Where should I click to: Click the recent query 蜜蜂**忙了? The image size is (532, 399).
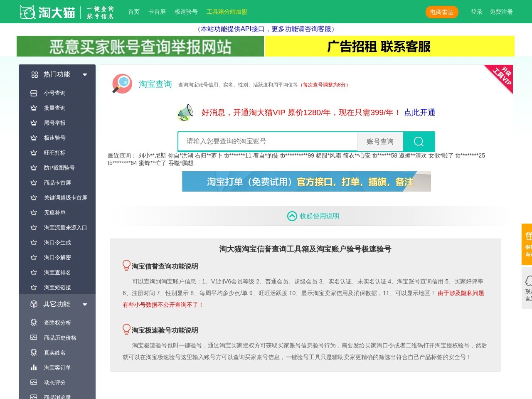(153, 163)
